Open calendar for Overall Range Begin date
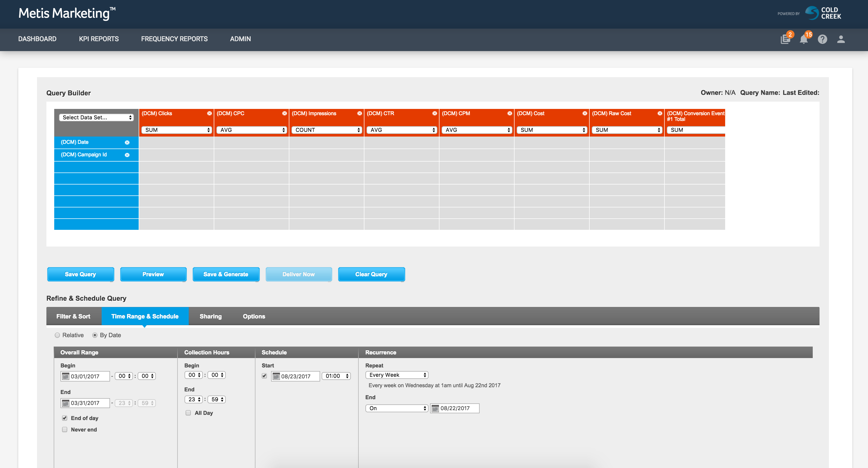868x468 pixels. [66, 376]
